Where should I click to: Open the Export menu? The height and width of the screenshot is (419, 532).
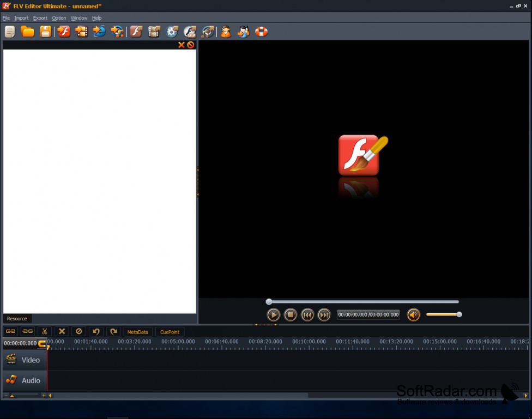(40, 18)
